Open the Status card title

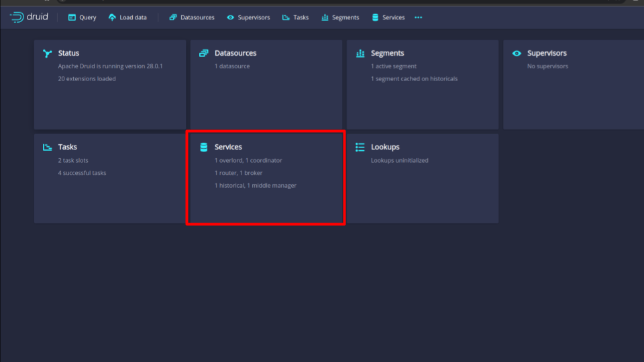[x=68, y=54]
